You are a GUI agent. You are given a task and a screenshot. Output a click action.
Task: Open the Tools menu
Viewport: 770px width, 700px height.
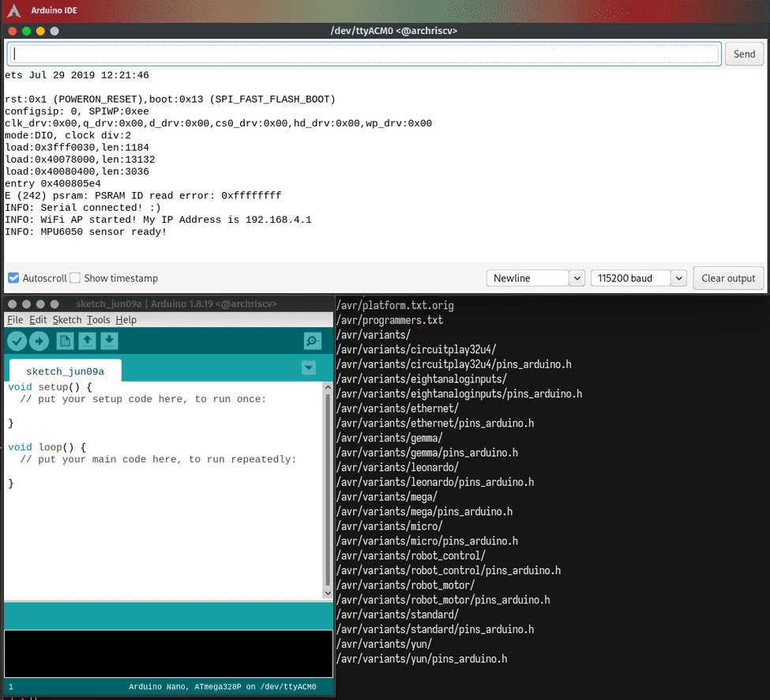pyautogui.click(x=98, y=319)
